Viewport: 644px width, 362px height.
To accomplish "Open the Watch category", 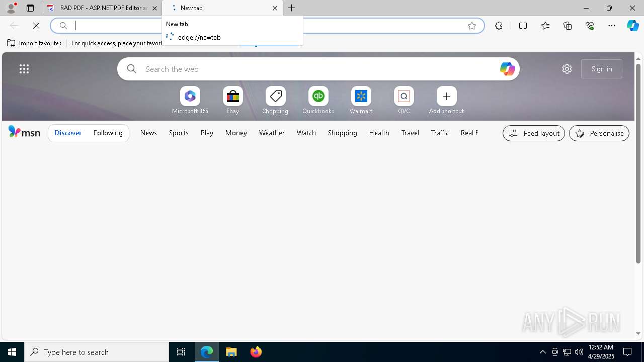I will pyautogui.click(x=306, y=133).
